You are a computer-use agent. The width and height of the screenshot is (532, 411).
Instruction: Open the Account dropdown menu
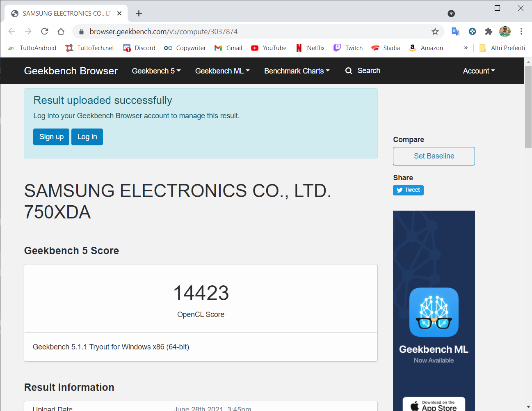coord(479,71)
